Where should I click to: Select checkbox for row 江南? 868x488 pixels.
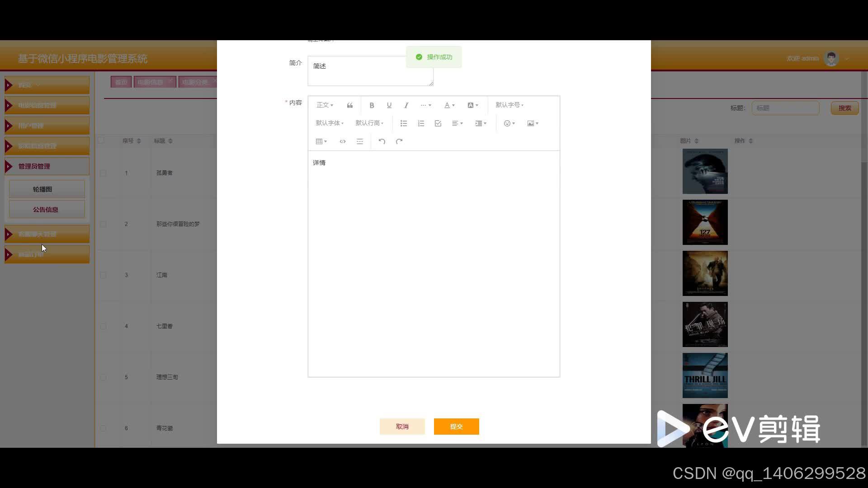pyautogui.click(x=103, y=275)
